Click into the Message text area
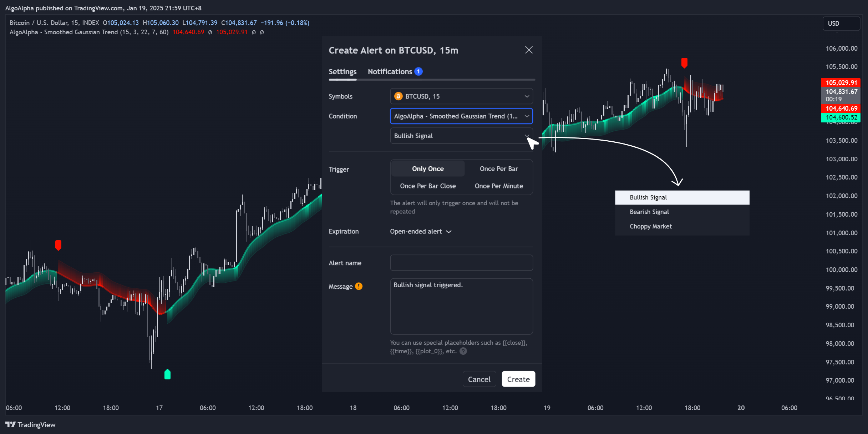 pos(461,307)
